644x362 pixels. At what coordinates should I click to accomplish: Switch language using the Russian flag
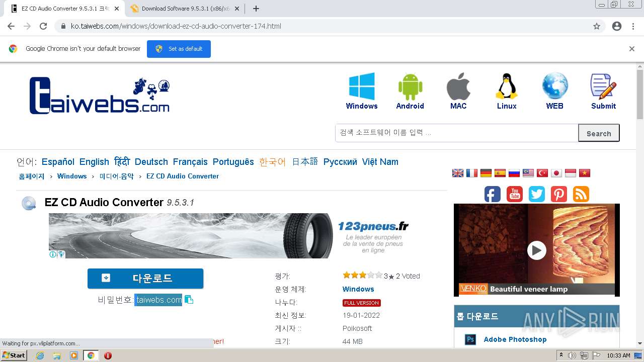pyautogui.click(x=514, y=173)
